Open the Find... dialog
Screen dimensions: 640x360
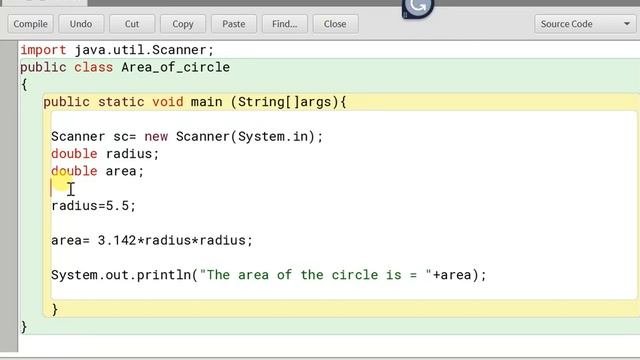tap(284, 24)
